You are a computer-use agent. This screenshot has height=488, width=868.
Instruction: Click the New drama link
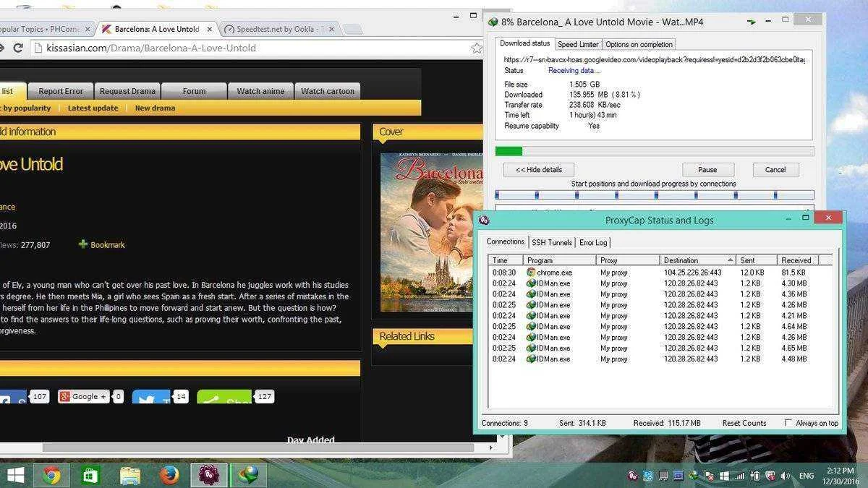(x=155, y=108)
